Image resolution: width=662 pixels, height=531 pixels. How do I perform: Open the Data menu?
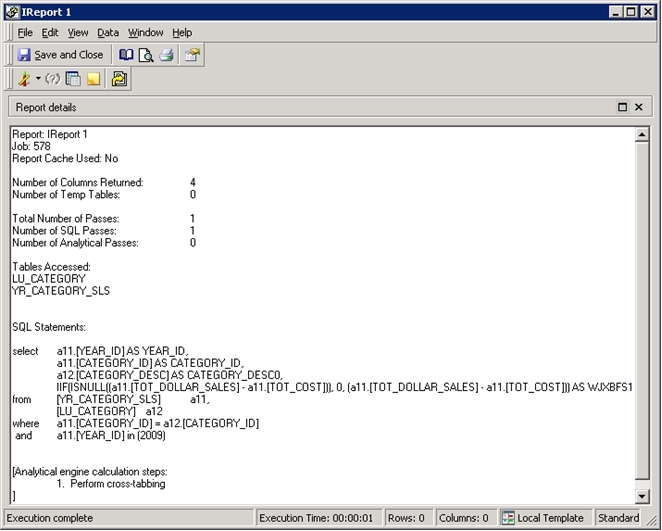108,33
